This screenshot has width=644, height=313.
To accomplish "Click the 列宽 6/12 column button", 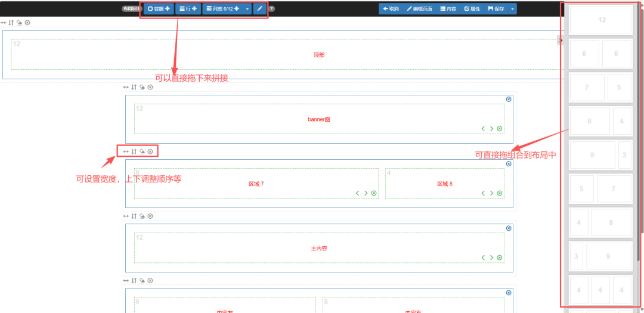I will point(222,8).
